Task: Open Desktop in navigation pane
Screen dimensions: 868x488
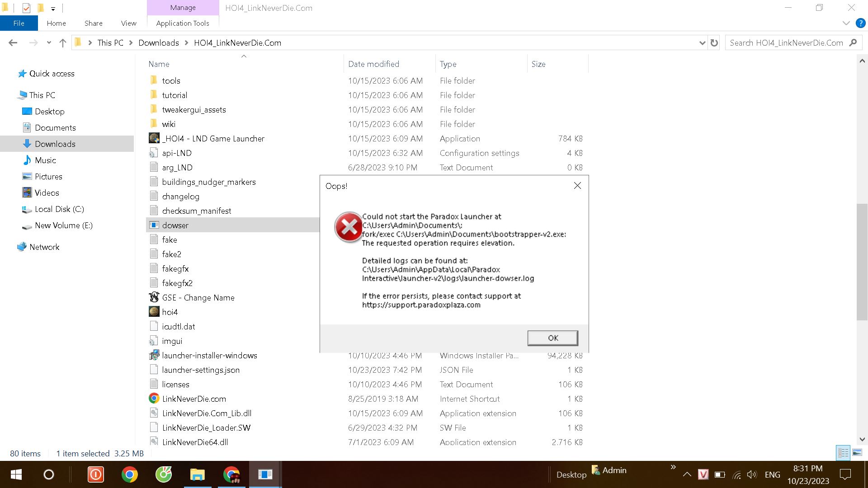Action: [x=49, y=112]
